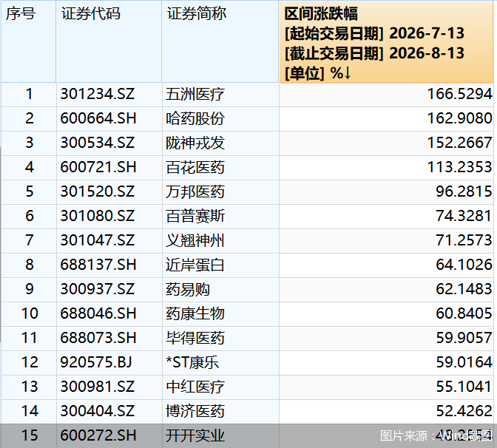Screen dimensions: 497x448
Task: Select security name 哈药股份
Action: (x=195, y=118)
